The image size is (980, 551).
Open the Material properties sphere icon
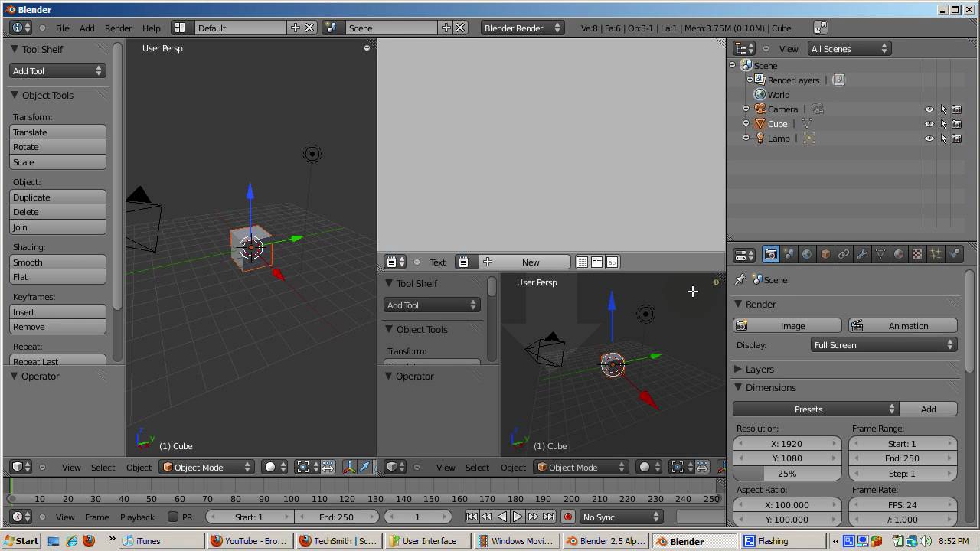coord(899,255)
